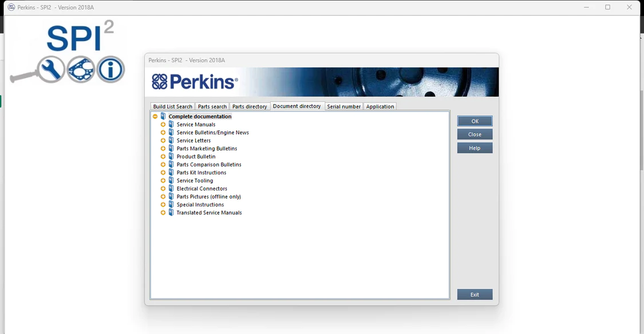
Task: Click the wrench icon in SPI2 logo
Action: pos(51,70)
